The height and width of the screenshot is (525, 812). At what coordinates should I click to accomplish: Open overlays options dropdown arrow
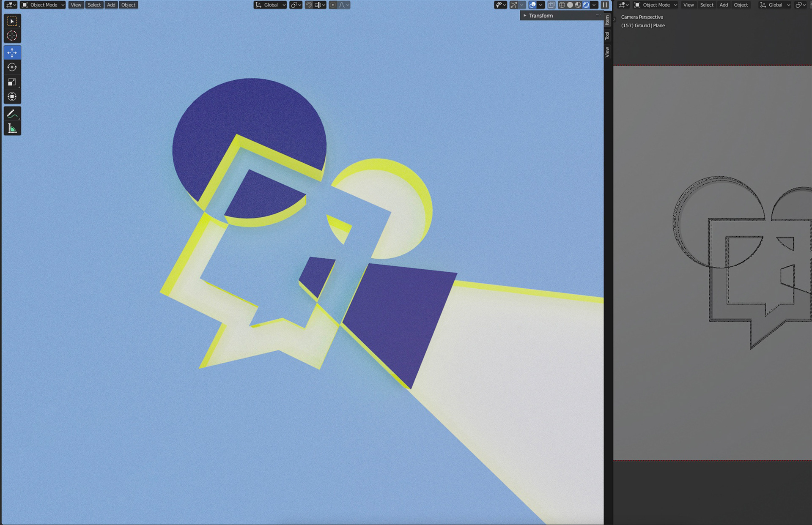tap(541, 5)
